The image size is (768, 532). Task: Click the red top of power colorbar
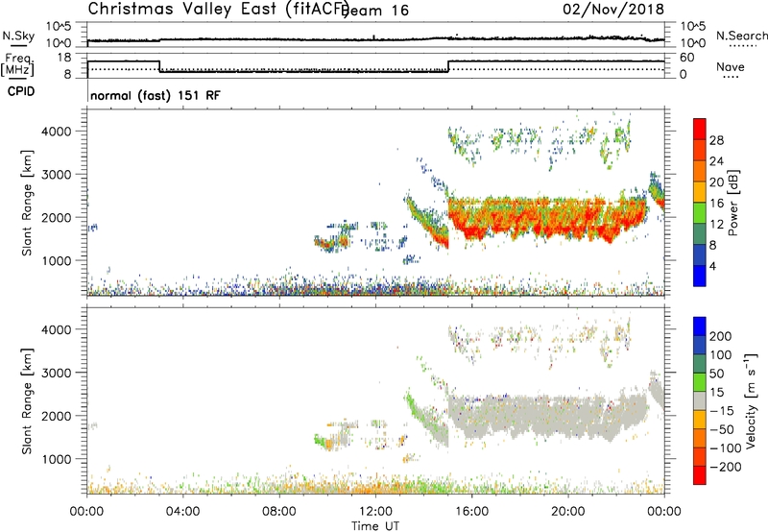coord(700,129)
